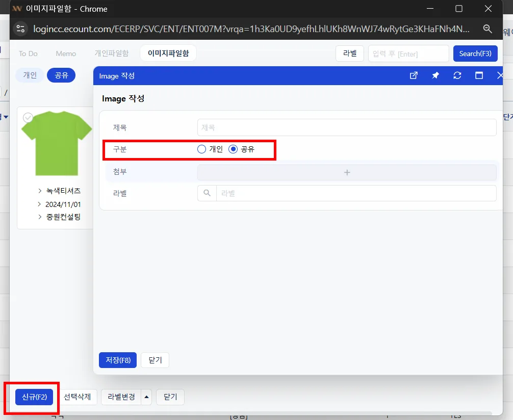This screenshot has height=420, width=513.
Task: Switch to the 개인파일함 tab
Action: tap(112, 54)
